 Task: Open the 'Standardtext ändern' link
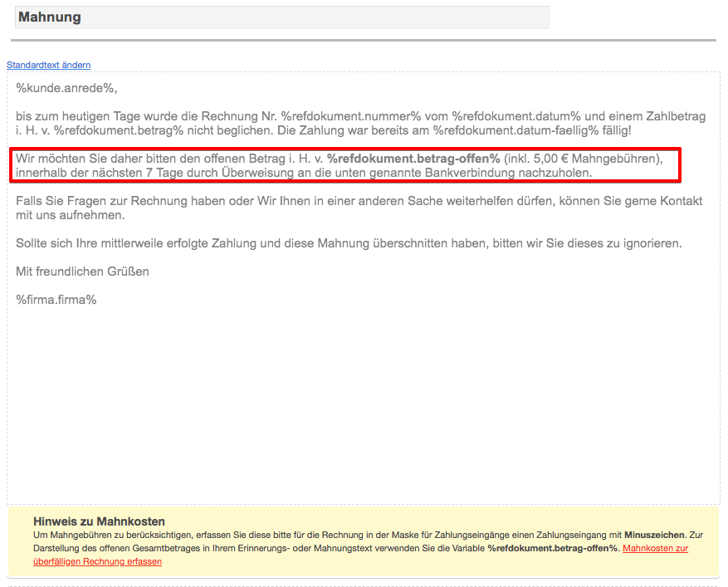49,65
